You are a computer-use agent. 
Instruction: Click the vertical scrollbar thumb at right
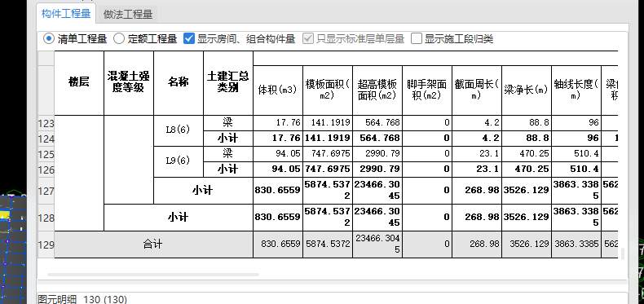click(623, 254)
